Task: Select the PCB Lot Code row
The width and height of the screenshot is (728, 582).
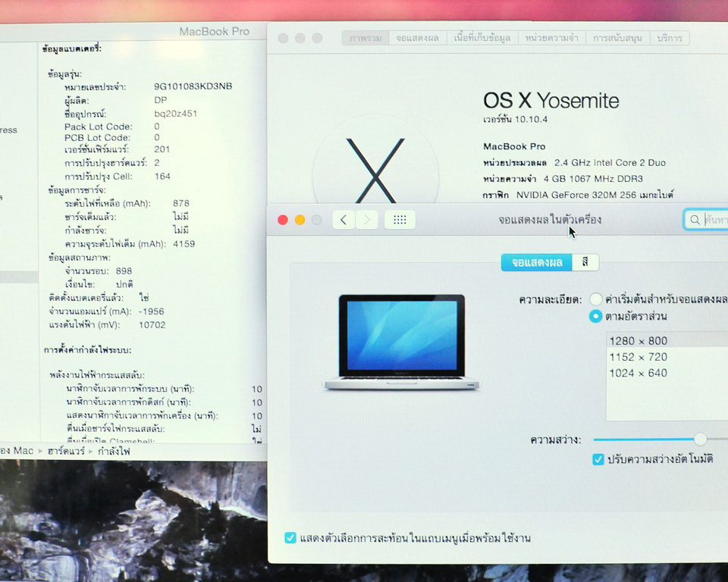Action: (112, 138)
